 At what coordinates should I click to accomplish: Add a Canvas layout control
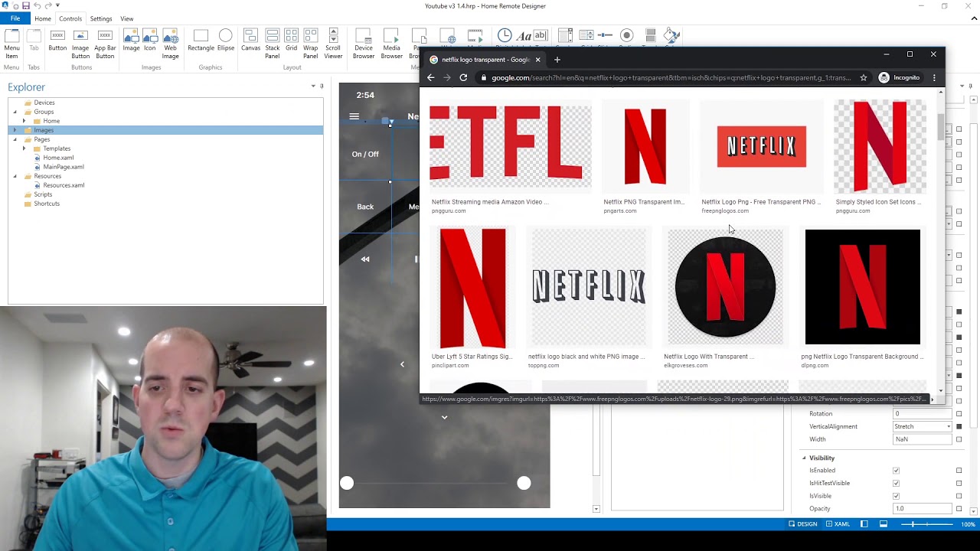click(x=250, y=41)
